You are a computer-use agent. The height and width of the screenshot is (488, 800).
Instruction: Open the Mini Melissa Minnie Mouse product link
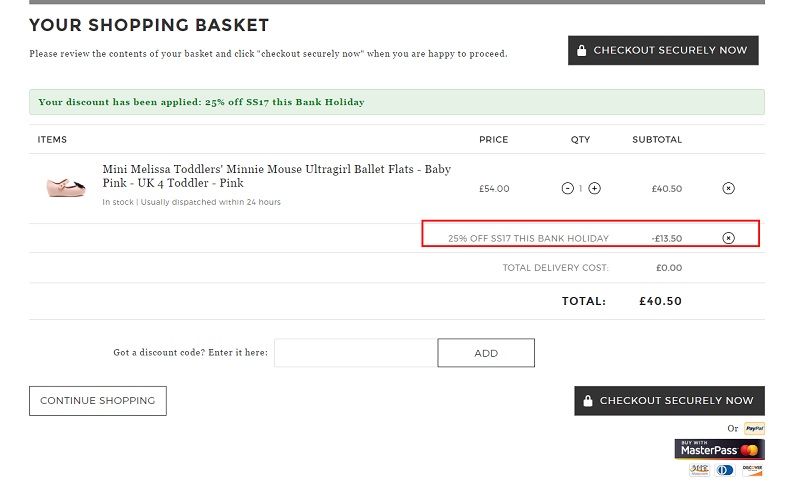[277, 176]
